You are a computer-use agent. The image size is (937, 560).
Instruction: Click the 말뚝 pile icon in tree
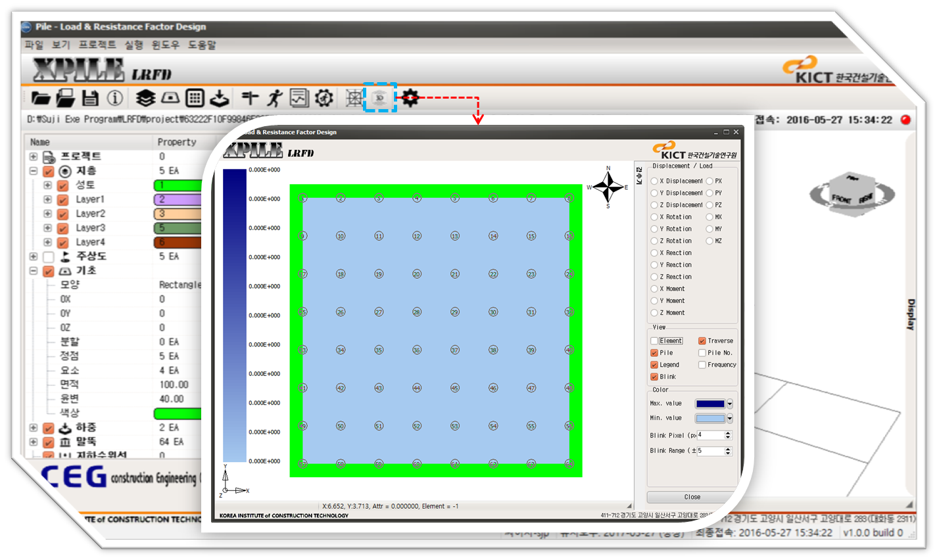pos(64,442)
